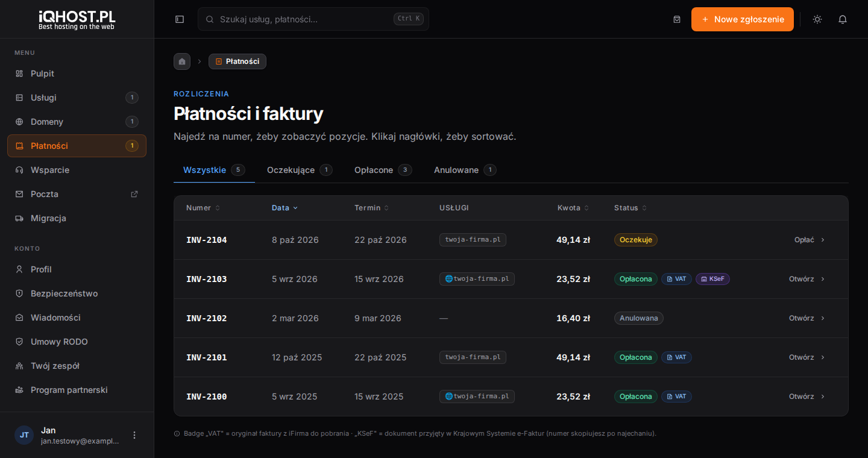Open Migracja in the sidebar menu

click(x=77, y=218)
